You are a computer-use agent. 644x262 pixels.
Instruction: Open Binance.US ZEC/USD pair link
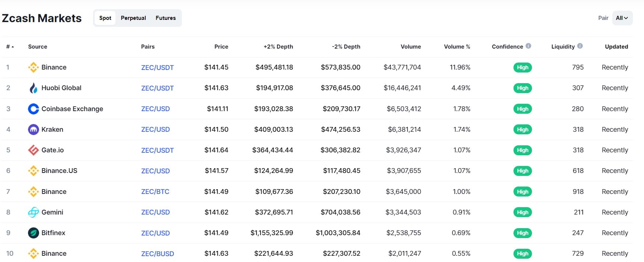[156, 171]
